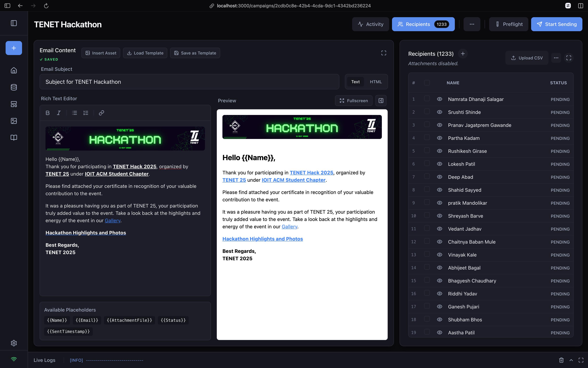This screenshot has height=368, width=588.
Task: Run the Preflight check
Action: pos(509,24)
